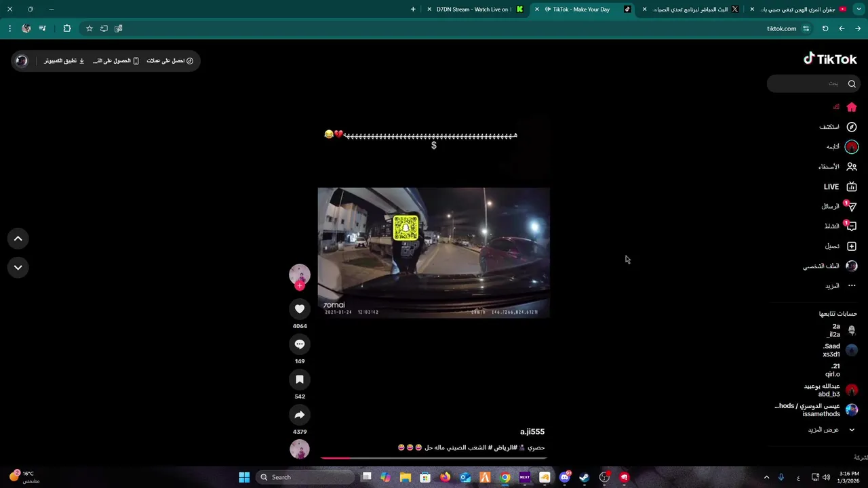Click the taskbar Search box
Image resolution: width=868 pixels, height=488 pixels.
[x=305, y=477]
